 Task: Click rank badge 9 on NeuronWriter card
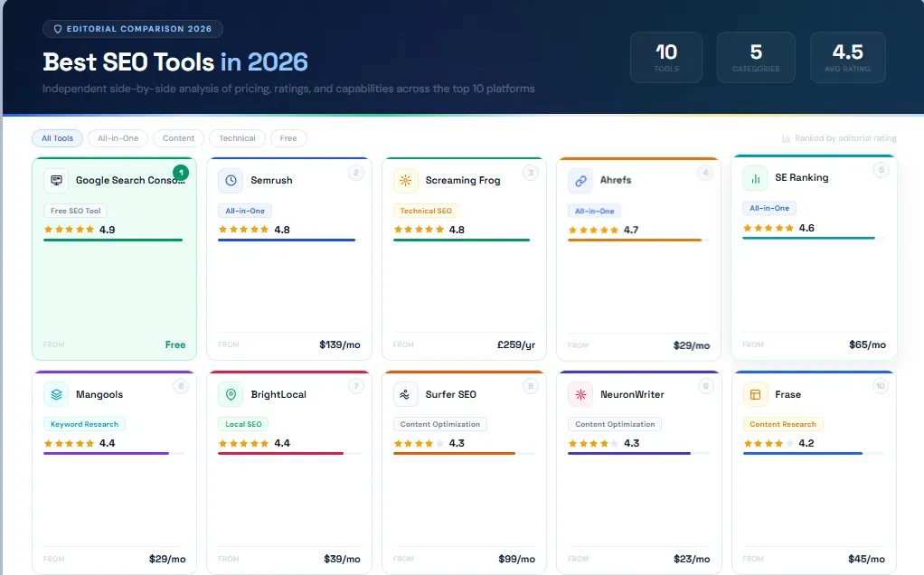click(705, 386)
